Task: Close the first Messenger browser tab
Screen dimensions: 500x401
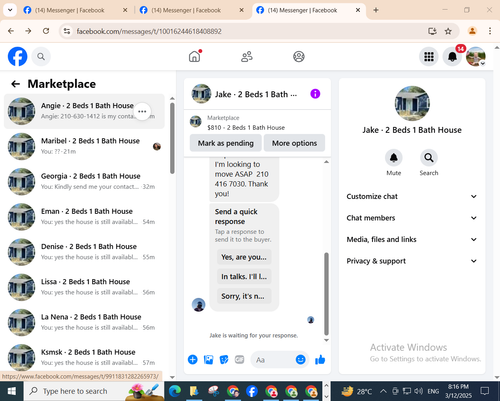Action: point(125,10)
